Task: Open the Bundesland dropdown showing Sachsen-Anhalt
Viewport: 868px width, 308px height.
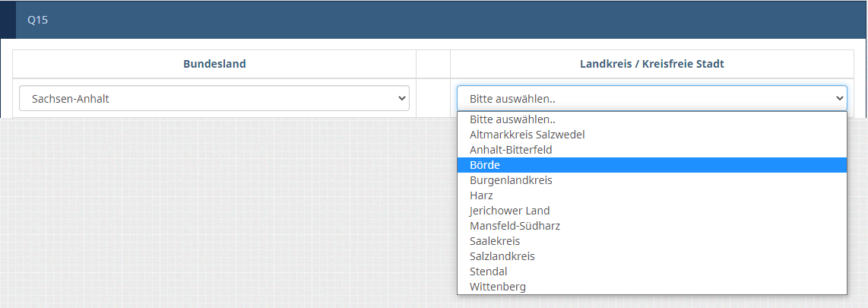Action: tap(214, 98)
